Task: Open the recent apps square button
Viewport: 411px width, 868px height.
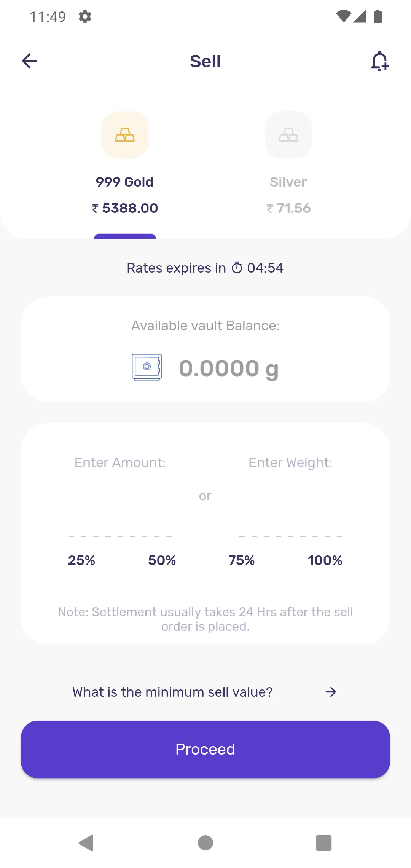Action: click(323, 843)
